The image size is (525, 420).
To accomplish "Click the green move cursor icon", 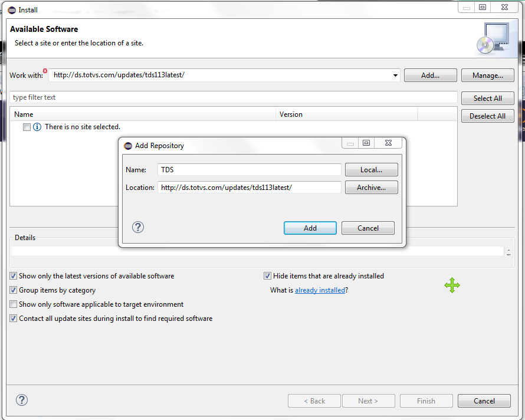I will [452, 286].
